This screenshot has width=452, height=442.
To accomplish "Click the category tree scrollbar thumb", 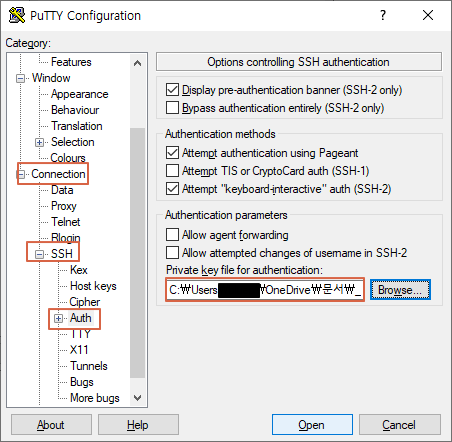I will tap(137, 253).
